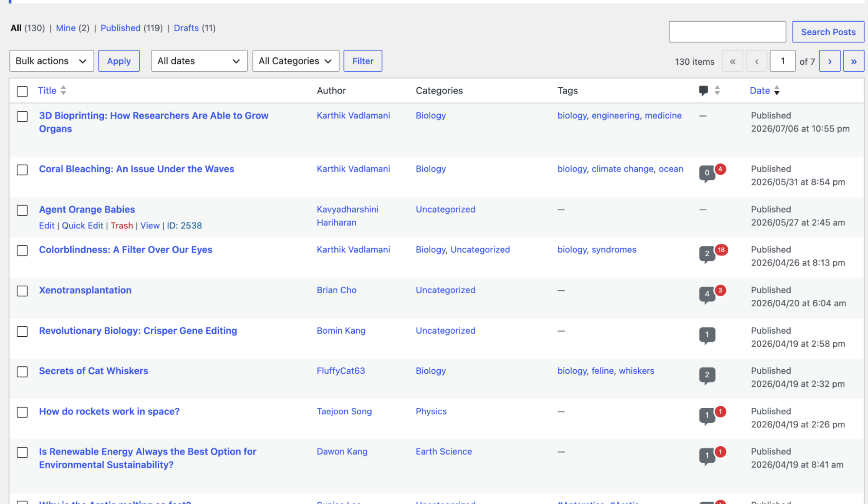Filter posts by author Dawon Kang
Viewport: 868px width, 504px height.
click(342, 451)
